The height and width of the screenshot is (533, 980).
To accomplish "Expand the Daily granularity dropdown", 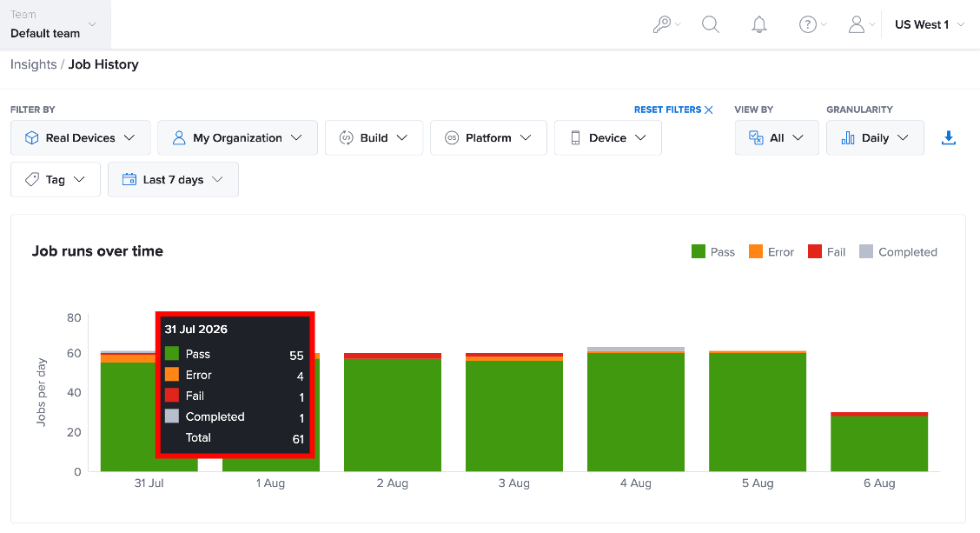I will (x=875, y=137).
